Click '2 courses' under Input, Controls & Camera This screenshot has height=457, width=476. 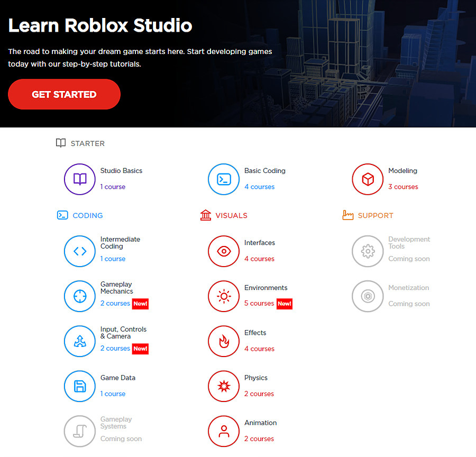(115, 348)
